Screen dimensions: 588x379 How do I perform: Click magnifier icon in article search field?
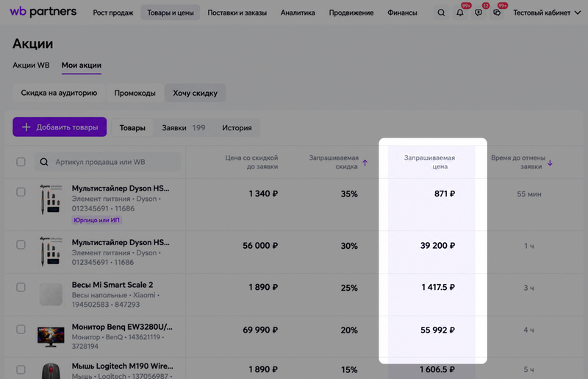(44, 162)
